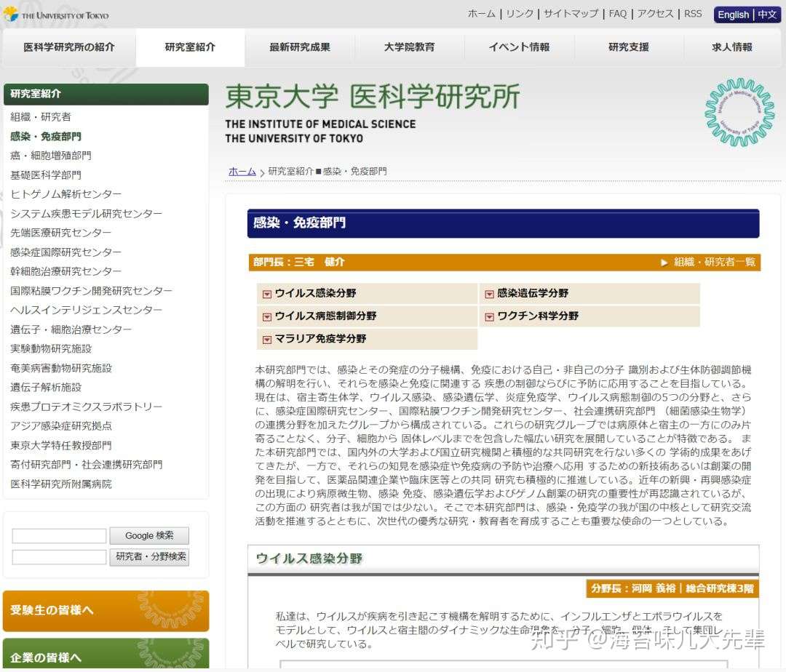Viewport: 786px width, 672px height.
Task: Switch site language to English
Action: 734,15
